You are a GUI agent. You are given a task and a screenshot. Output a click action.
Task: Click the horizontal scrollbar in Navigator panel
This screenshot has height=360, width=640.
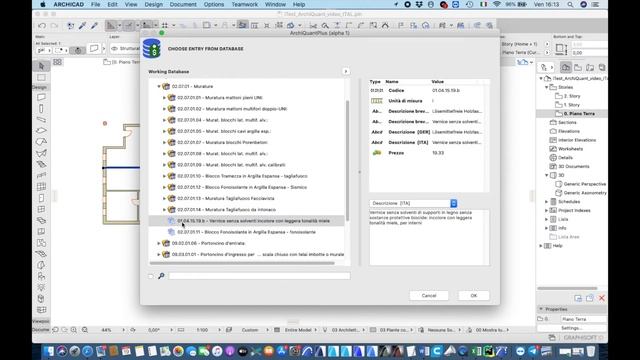pyautogui.click(x=567, y=288)
